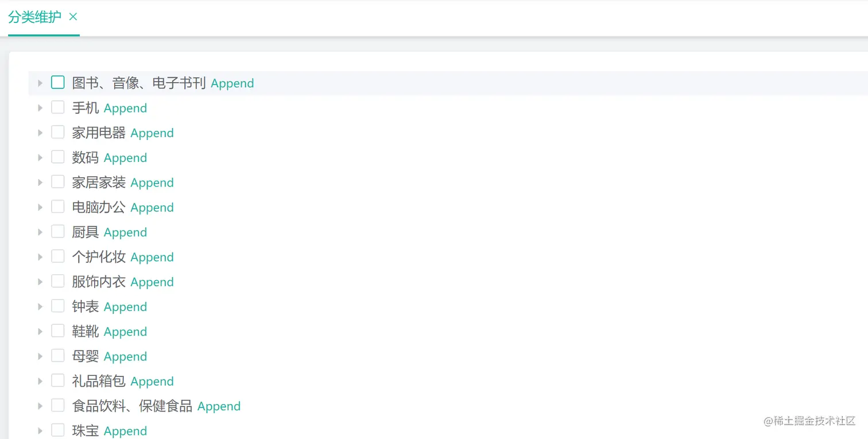
Task: Expand the 厨具 category node
Action: coord(40,232)
